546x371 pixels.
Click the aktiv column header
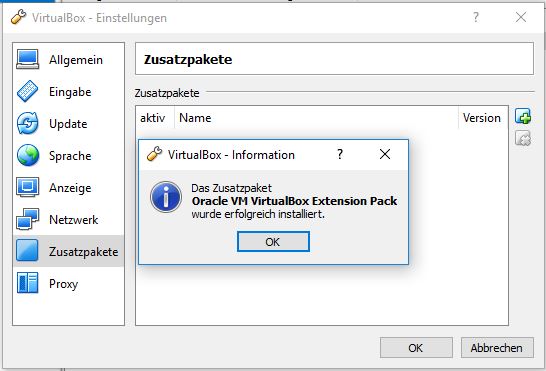click(x=155, y=118)
